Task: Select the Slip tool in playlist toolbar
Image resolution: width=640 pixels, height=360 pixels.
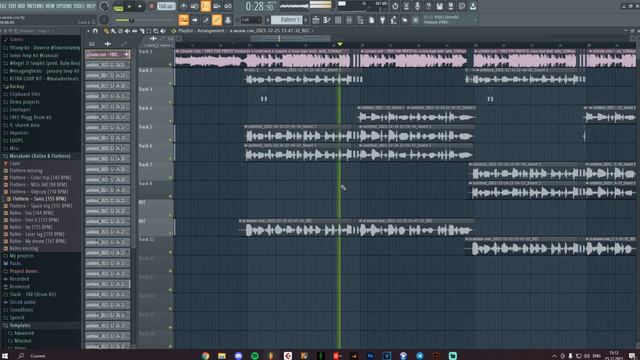Action: 134,31
